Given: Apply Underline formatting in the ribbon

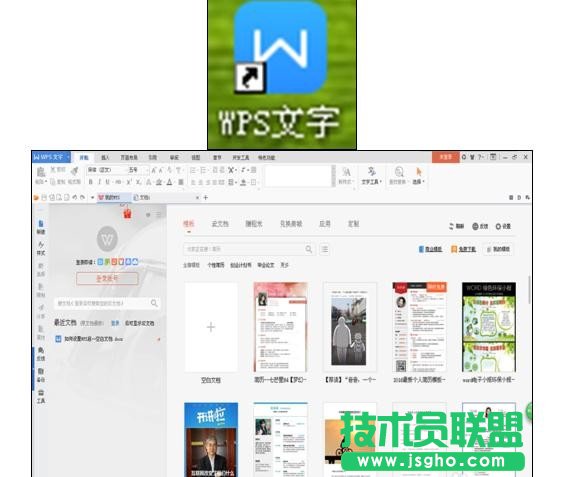Looking at the screenshot, I should point(108,182).
